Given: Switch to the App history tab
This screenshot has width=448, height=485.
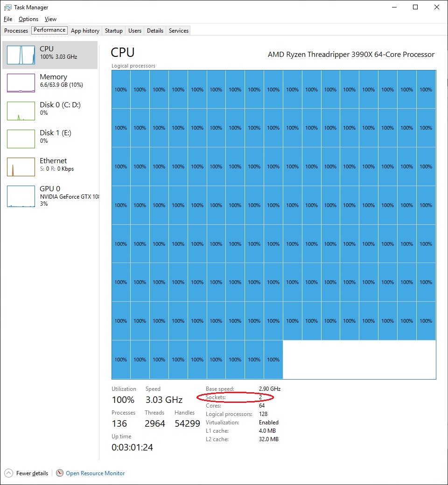Looking at the screenshot, I should click(85, 31).
